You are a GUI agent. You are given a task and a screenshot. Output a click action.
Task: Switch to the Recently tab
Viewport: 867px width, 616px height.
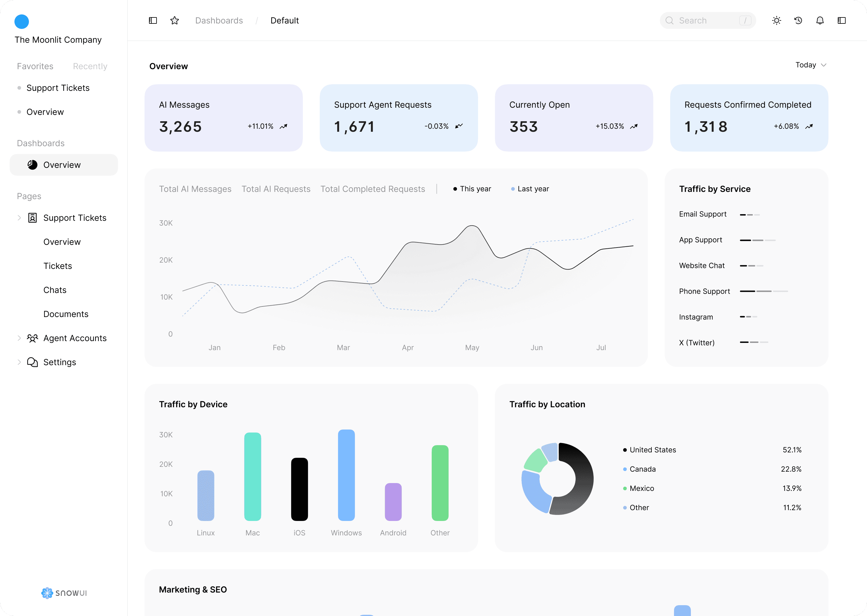tap(90, 66)
